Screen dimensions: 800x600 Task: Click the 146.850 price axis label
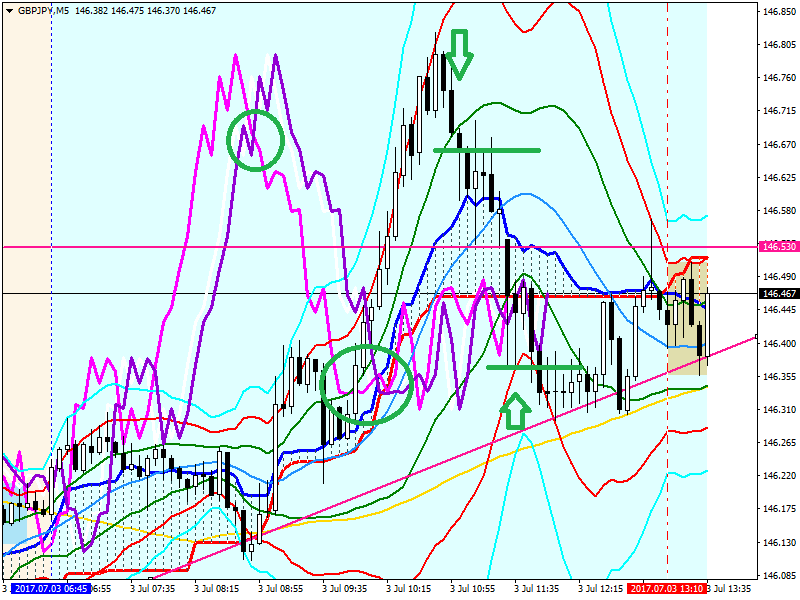click(x=779, y=12)
